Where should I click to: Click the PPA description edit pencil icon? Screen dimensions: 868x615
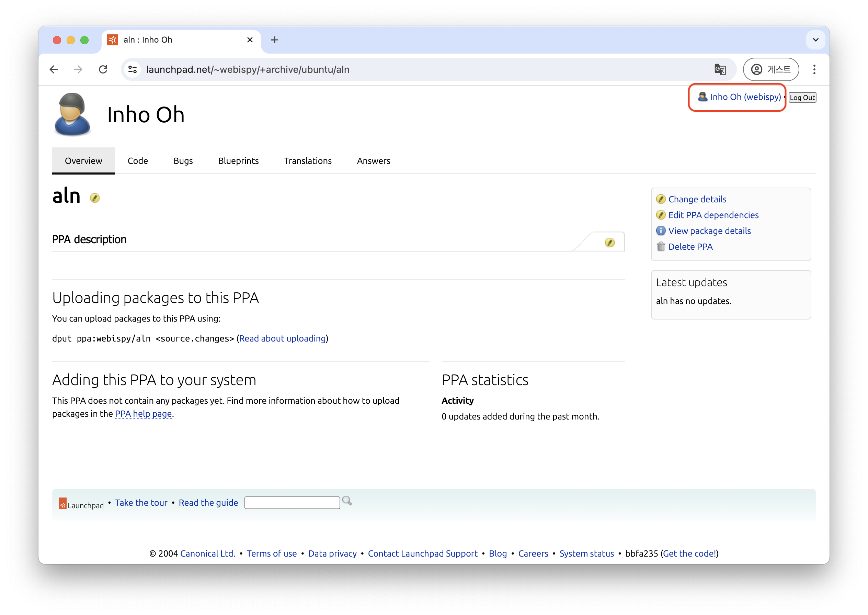609,242
